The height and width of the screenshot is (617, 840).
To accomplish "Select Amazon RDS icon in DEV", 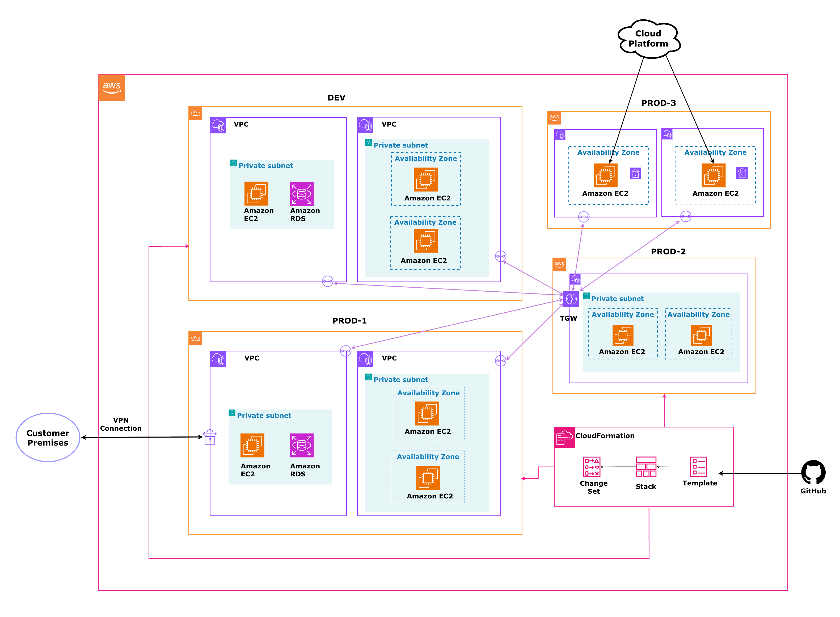I will click(302, 194).
